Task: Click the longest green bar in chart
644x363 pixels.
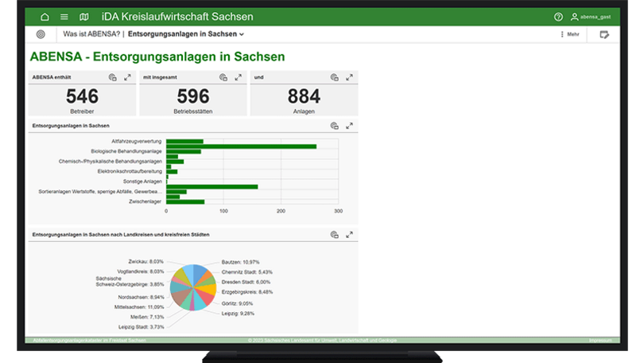Action: pyautogui.click(x=241, y=146)
